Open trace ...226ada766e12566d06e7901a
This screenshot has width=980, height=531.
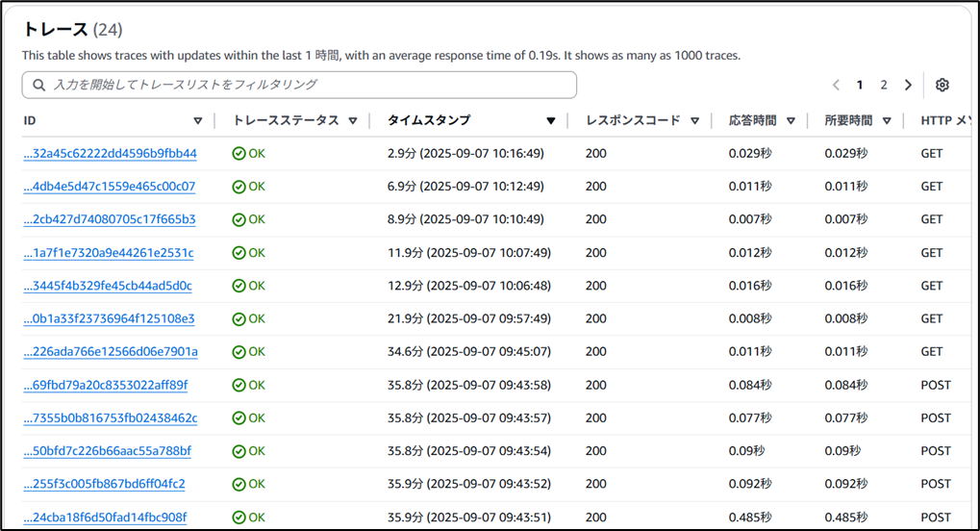point(111,352)
